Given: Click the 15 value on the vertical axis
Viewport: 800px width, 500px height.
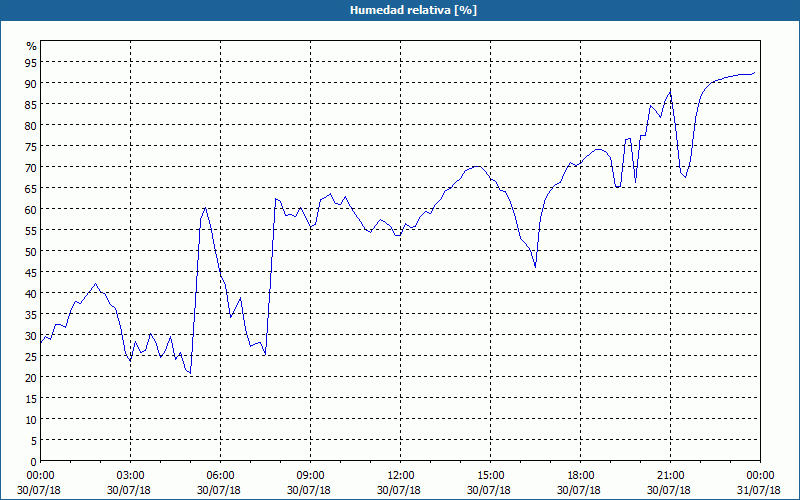Looking at the screenshot, I should tap(31, 398).
